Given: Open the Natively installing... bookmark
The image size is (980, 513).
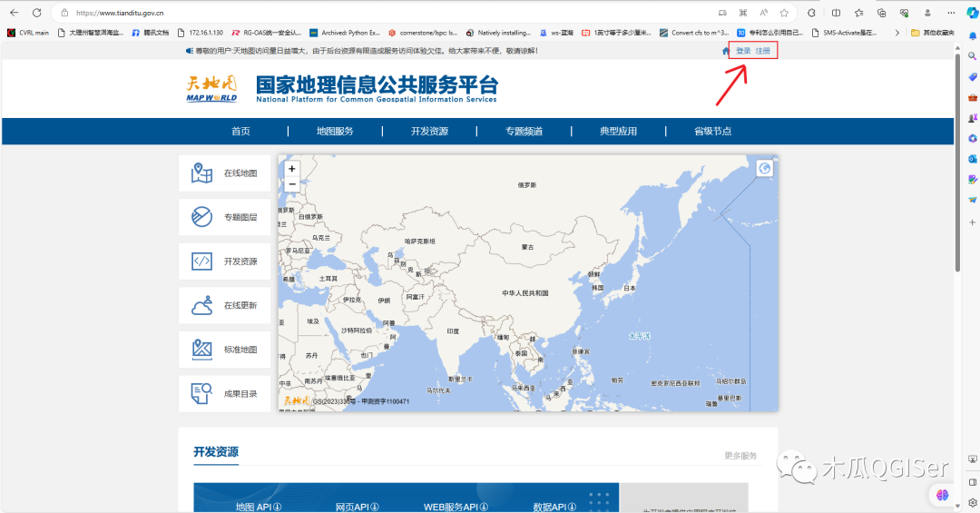Looking at the screenshot, I should tap(498, 33).
